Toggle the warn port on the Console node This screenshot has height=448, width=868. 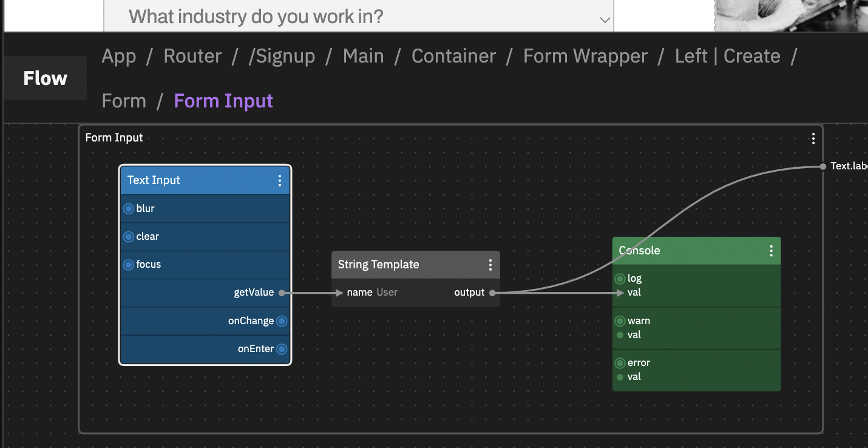pos(620,321)
